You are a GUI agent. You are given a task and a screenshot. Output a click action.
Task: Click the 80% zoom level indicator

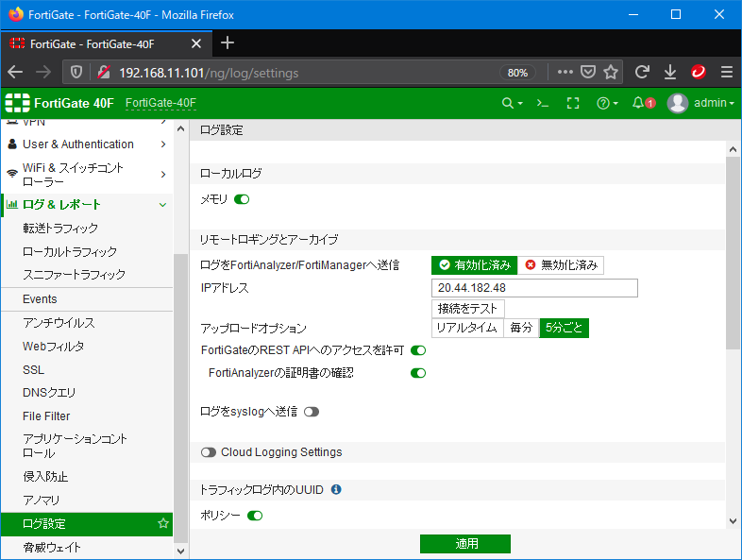pyautogui.click(x=517, y=73)
